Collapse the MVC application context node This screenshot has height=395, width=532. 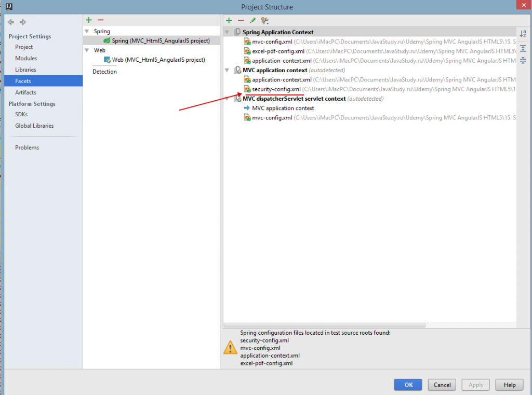[227, 70]
